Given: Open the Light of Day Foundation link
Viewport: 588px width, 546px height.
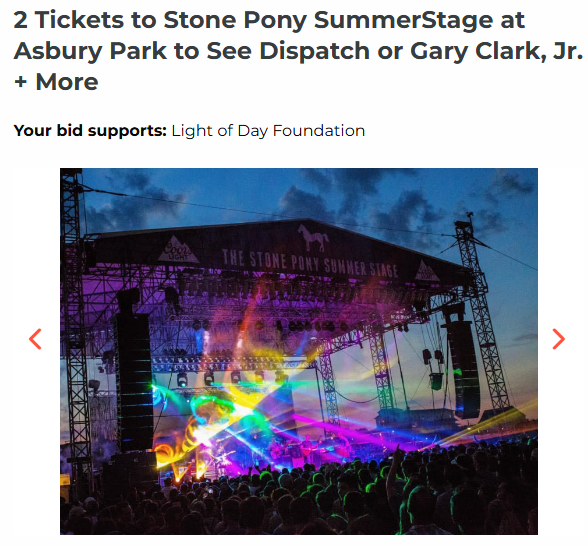Looking at the screenshot, I should click(268, 130).
